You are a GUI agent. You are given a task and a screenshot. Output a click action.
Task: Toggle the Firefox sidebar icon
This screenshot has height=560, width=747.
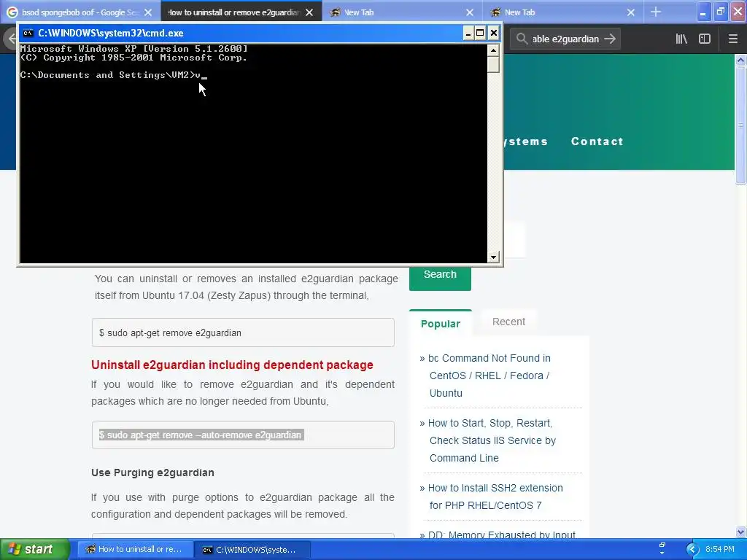click(x=705, y=39)
